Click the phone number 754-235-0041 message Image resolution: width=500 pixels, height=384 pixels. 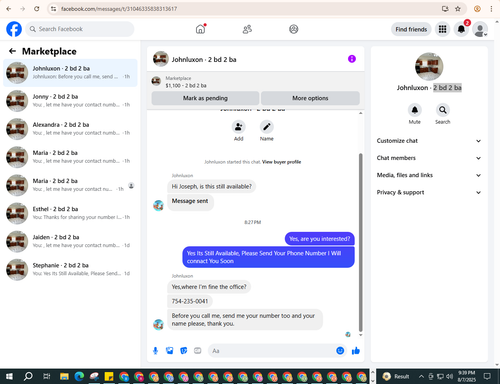coord(190,301)
